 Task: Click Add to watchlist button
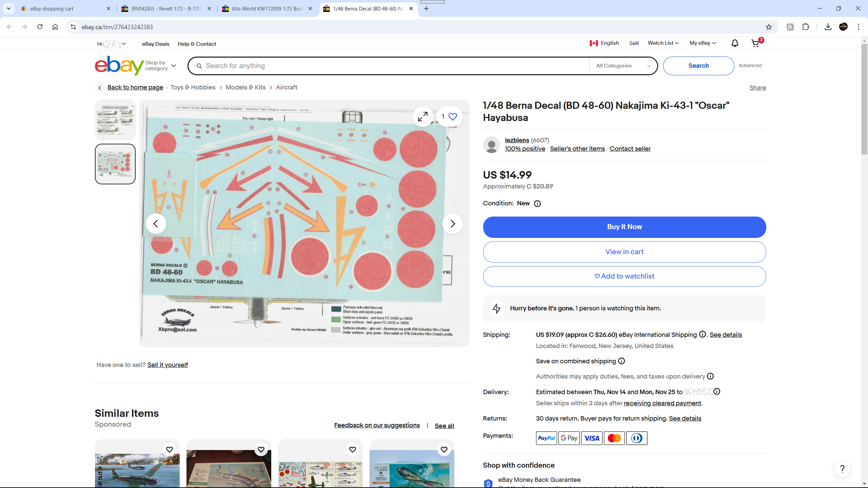click(624, 276)
